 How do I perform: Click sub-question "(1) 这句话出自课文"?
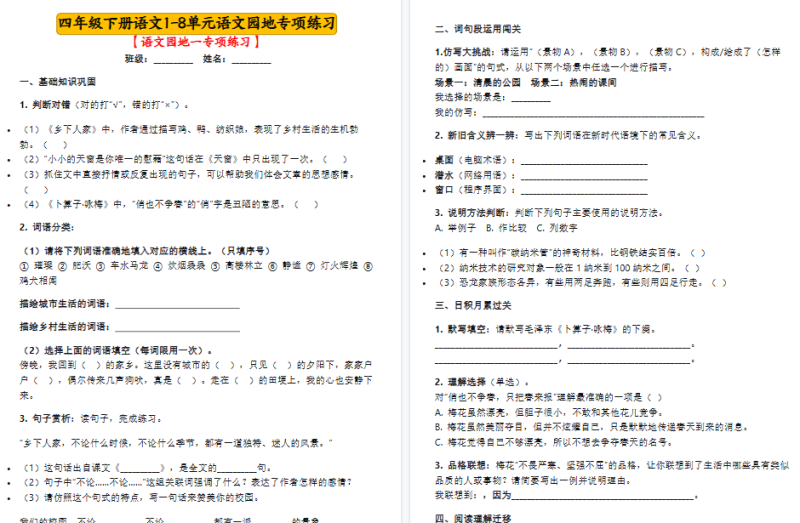(x=147, y=468)
